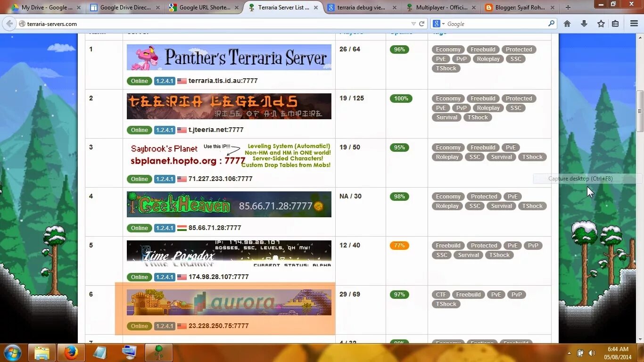This screenshot has width=644, height=362.
Task: Click the 1.2.4.1 version badge for GeekHeaven
Action: pyautogui.click(x=165, y=228)
